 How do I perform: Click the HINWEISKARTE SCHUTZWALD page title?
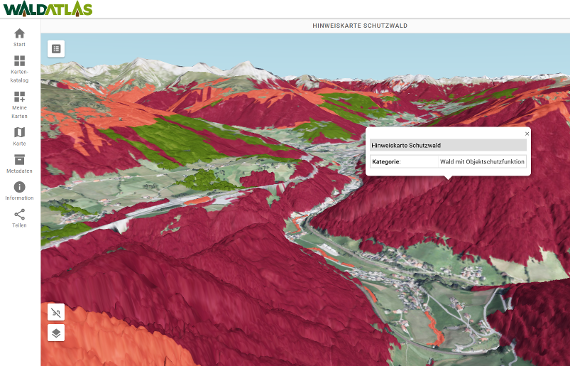coord(360,26)
